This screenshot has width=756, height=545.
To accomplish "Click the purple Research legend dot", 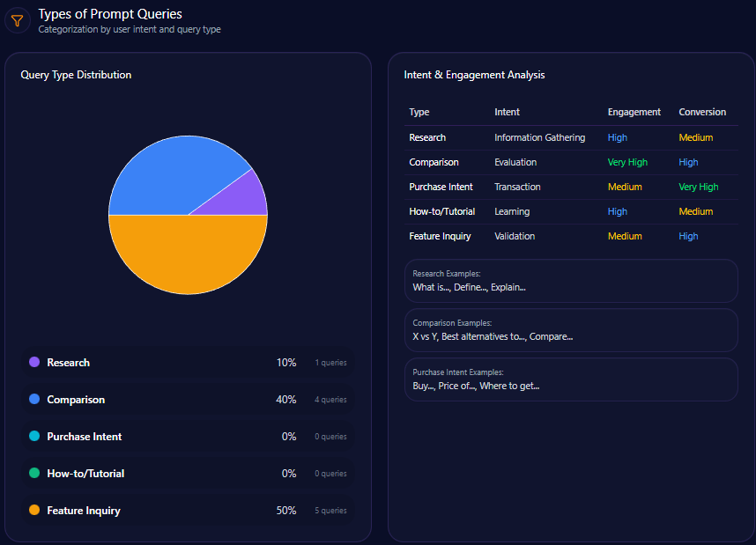I will tap(34, 363).
